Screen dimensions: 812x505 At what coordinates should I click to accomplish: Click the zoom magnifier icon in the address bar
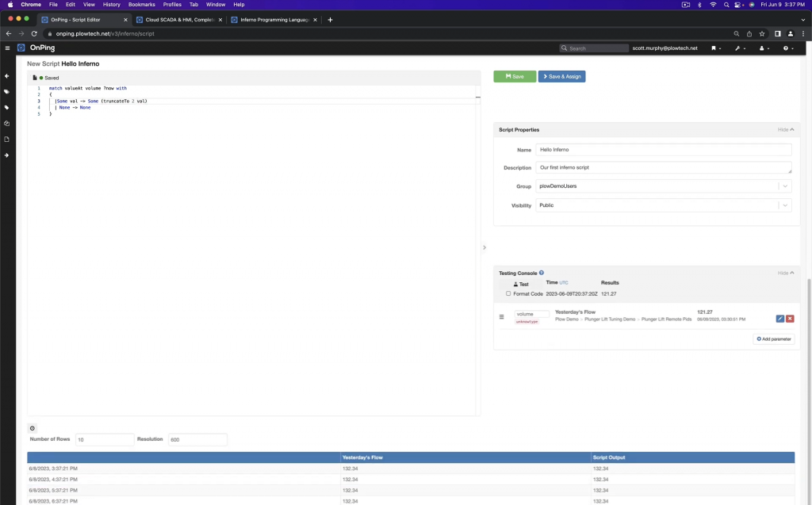737,33
